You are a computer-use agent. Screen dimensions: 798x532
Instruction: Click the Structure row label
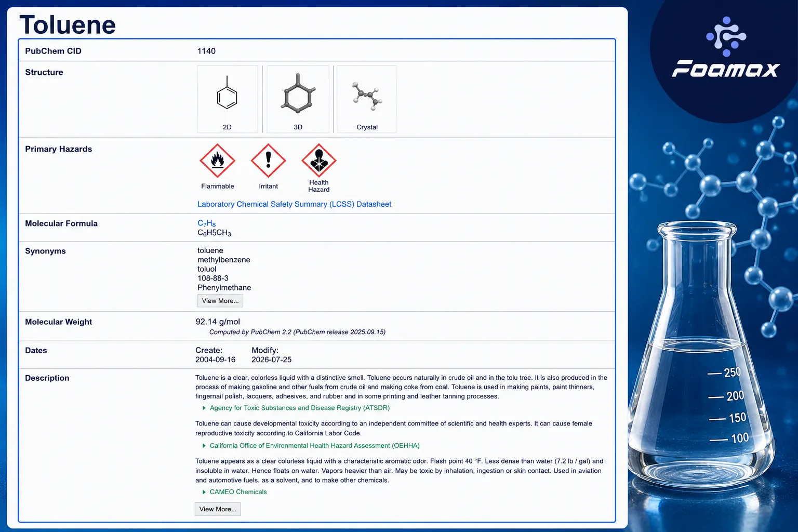[44, 72]
